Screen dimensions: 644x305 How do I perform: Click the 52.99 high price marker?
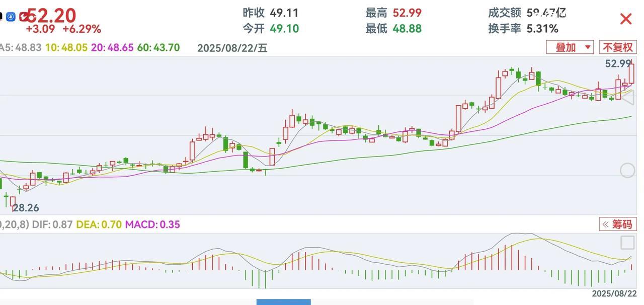coord(617,64)
